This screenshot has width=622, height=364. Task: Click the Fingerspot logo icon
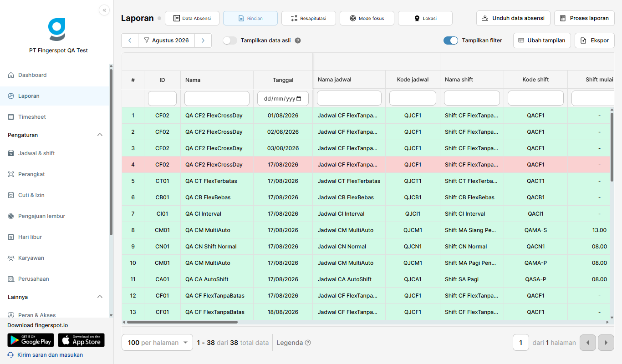click(57, 30)
